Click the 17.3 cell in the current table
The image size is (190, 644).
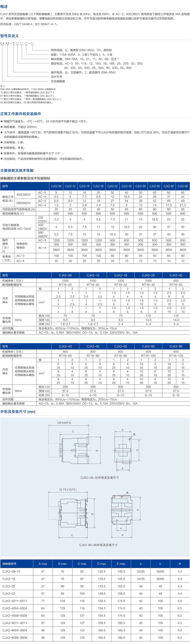pos(169,205)
